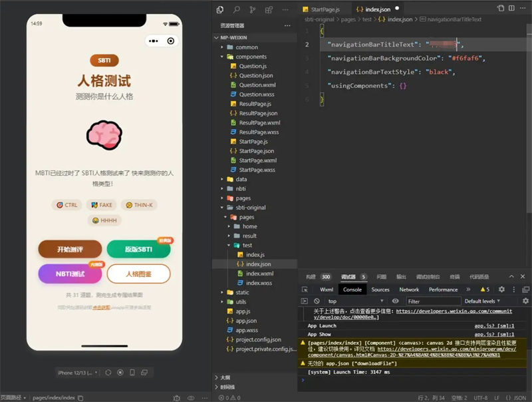Open the iPhone 12/13 device dropdown
The width and height of the screenshot is (532, 402).
(78, 373)
